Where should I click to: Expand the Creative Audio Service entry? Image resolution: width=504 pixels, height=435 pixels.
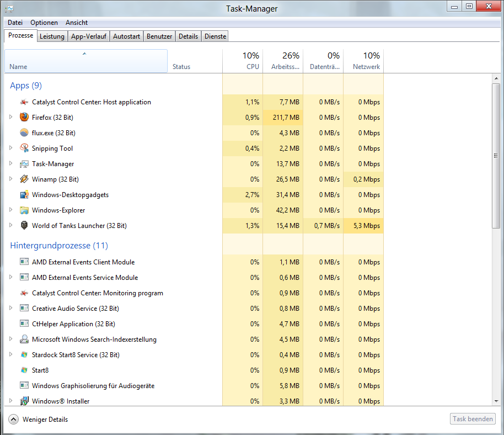click(10, 307)
